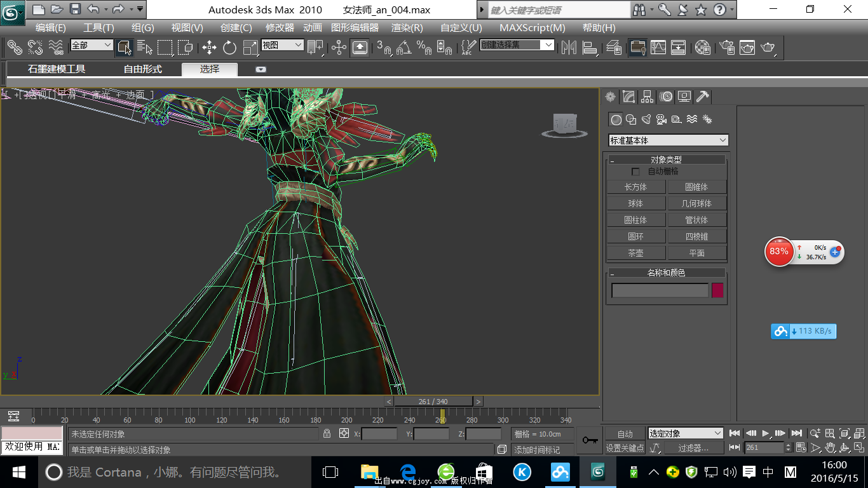Click the 球体 sphere button
Viewport: 868px width, 488px height.
636,203
